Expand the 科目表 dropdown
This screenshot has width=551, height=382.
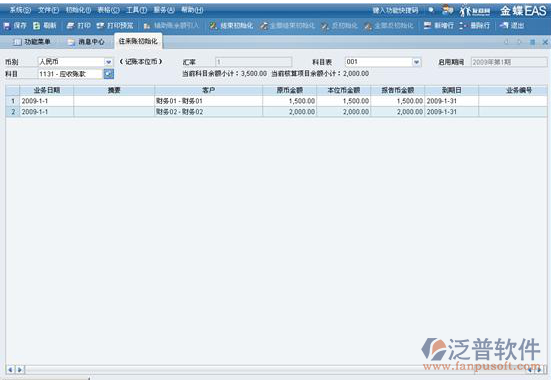click(416, 62)
